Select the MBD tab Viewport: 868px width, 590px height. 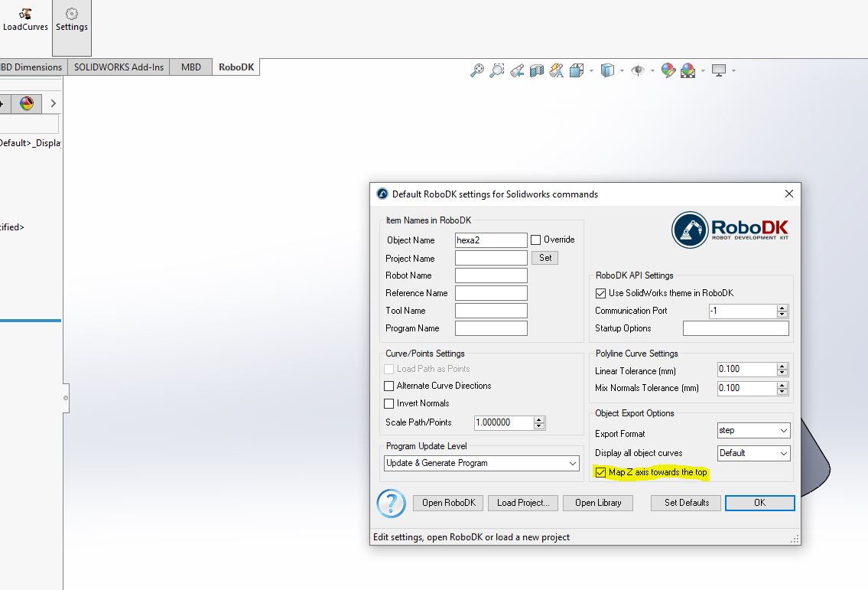click(x=191, y=67)
